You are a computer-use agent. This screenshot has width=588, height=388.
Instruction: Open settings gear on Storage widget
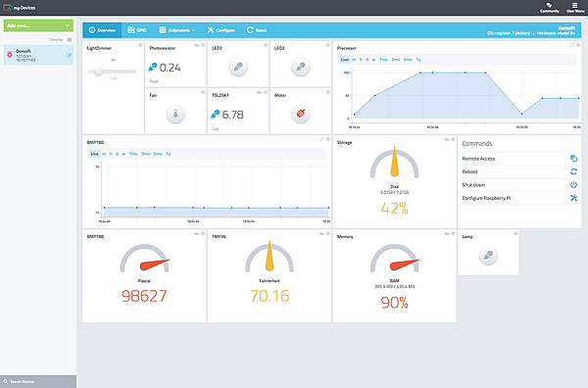coord(453,139)
